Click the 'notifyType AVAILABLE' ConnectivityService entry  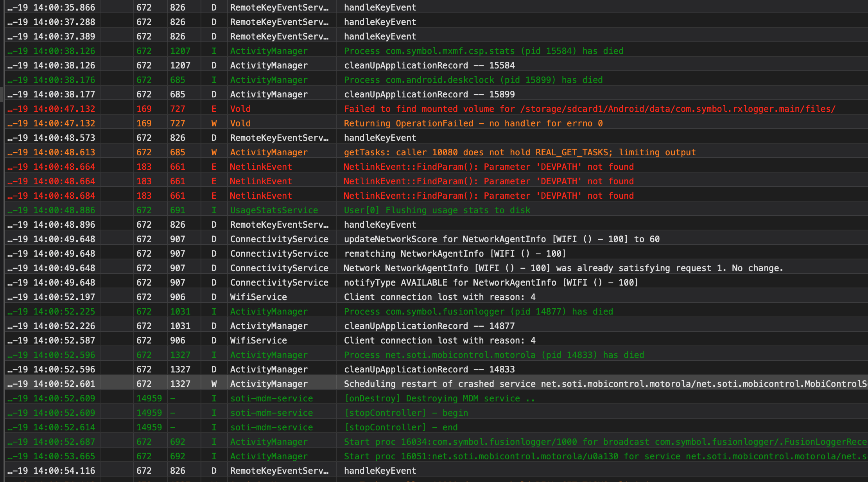click(x=491, y=282)
